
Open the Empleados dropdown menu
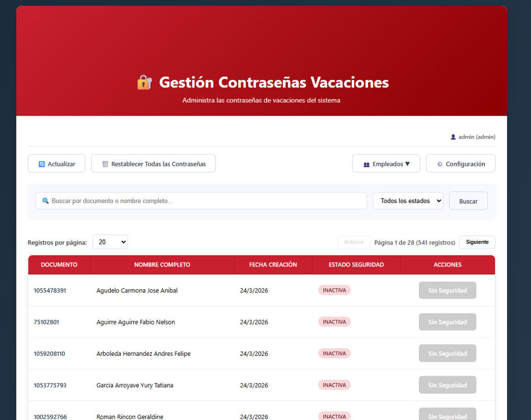click(x=386, y=163)
